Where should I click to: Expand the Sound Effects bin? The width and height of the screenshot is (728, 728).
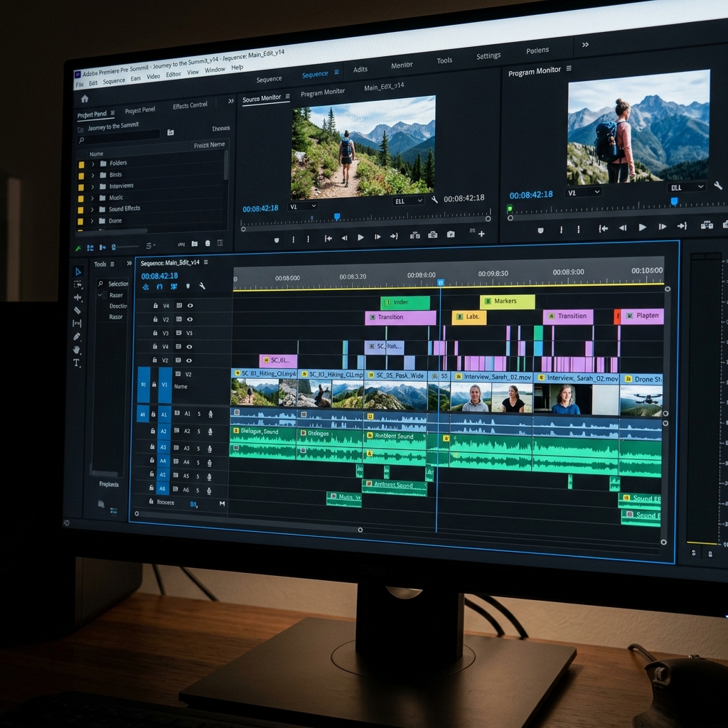[x=92, y=210]
